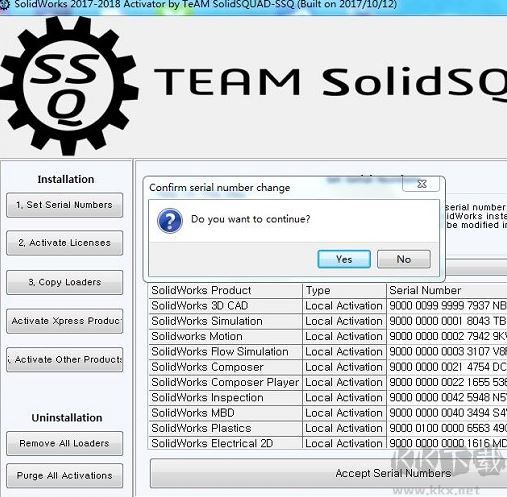Screen dimensions: 507x497
Task: Select the SolidWorks Inspection row
Action: point(328,398)
